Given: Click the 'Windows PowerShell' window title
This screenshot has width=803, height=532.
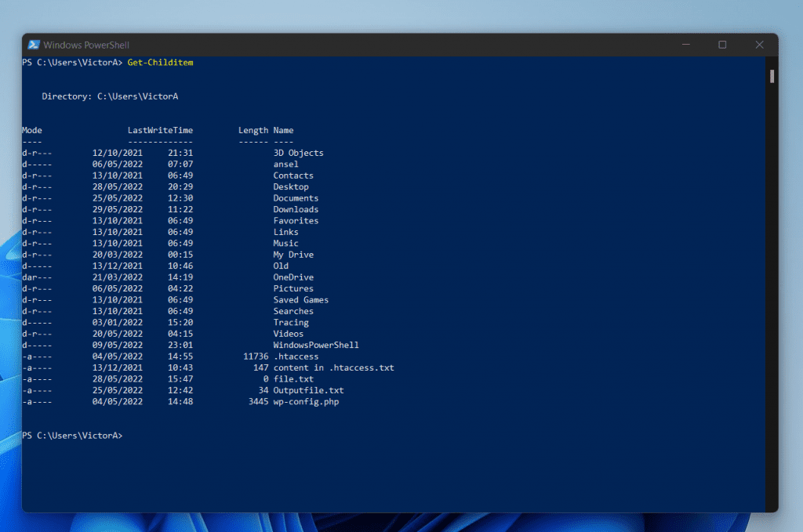Looking at the screenshot, I should pyautogui.click(x=86, y=45).
